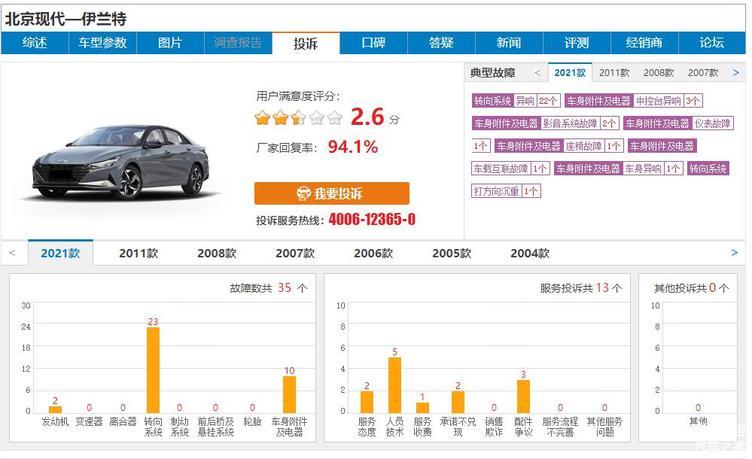Click previous arrow in 典型故障 panel
752x459 pixels.
[537, 73]
